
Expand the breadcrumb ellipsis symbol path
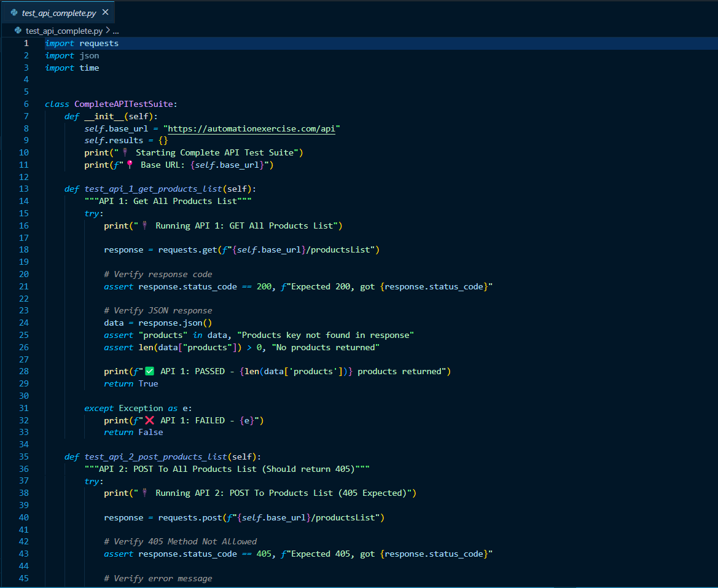116,31
